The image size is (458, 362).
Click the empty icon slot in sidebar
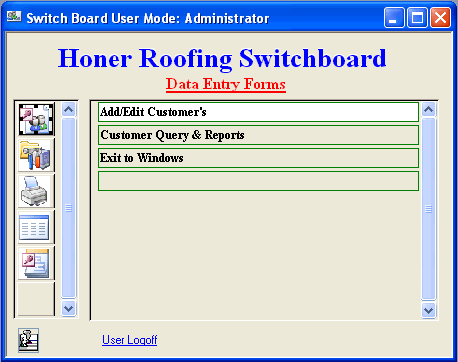point(36,299)
